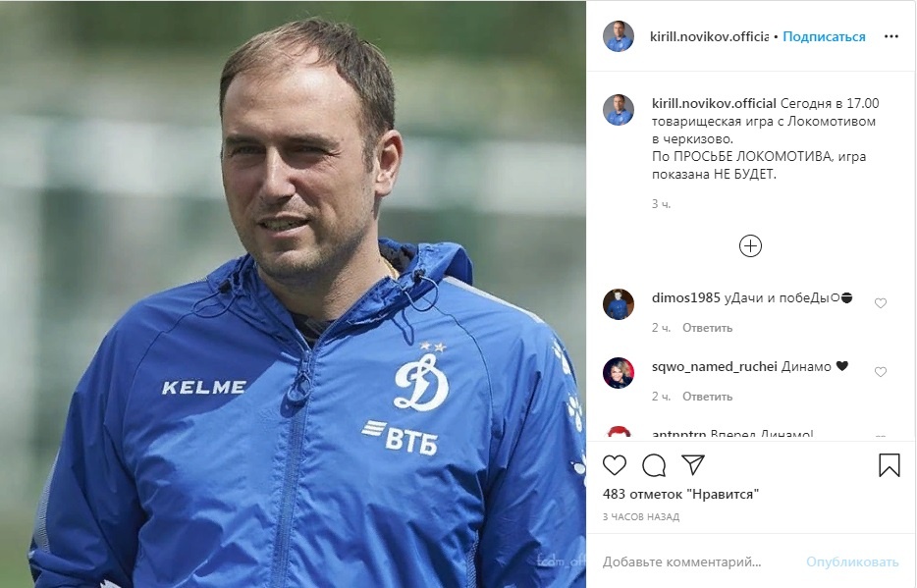Reply to dimos1985 with Ответить
917x588 pixels.
point(707,327)
